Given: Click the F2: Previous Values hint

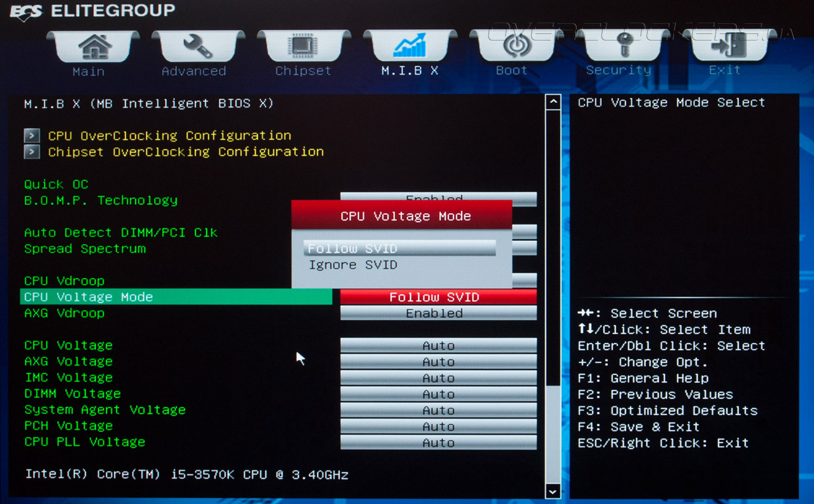Looking at the screenshot, I should click(655, 394).
